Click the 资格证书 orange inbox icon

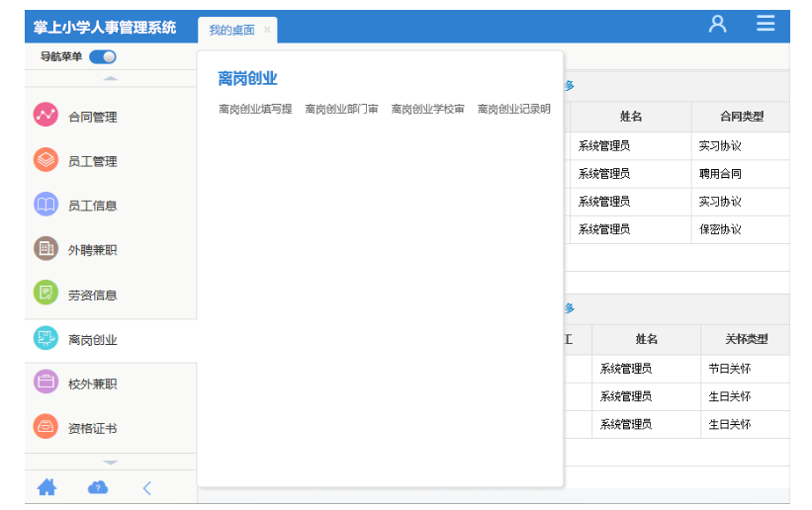[45, 427]
